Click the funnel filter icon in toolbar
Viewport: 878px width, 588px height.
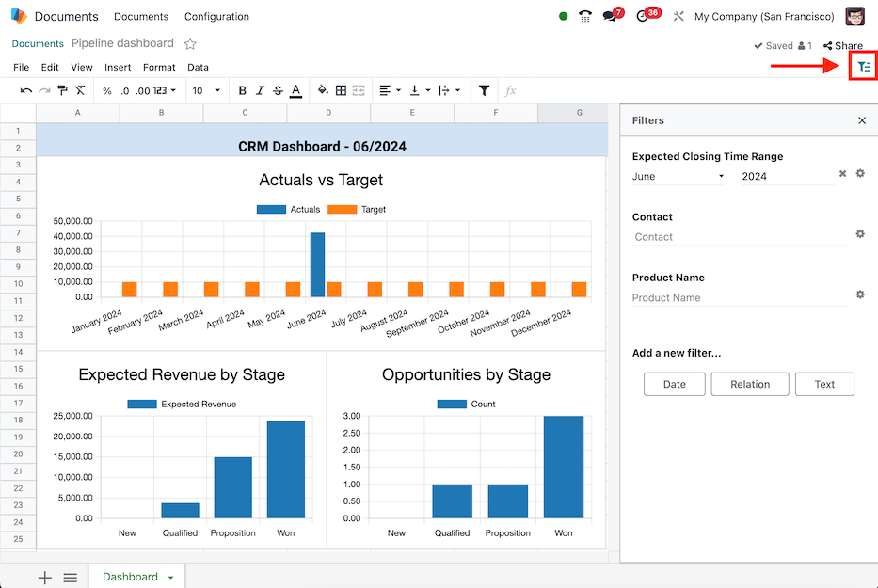pyautogui.click(x=484, y=91)
